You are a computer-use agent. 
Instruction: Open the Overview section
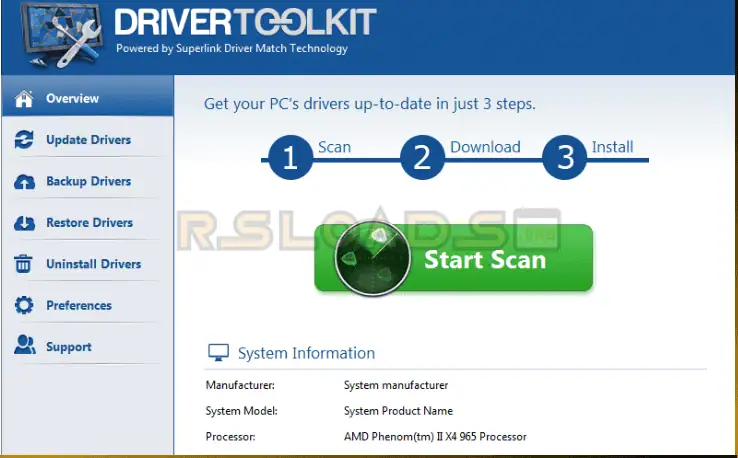click(88, 97)
